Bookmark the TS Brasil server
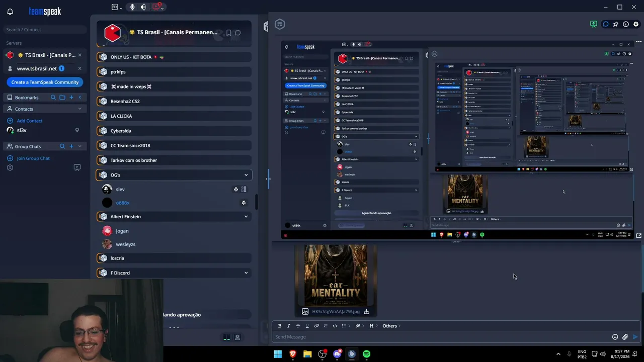The image size is (644, 362). [x=228, y=33]
